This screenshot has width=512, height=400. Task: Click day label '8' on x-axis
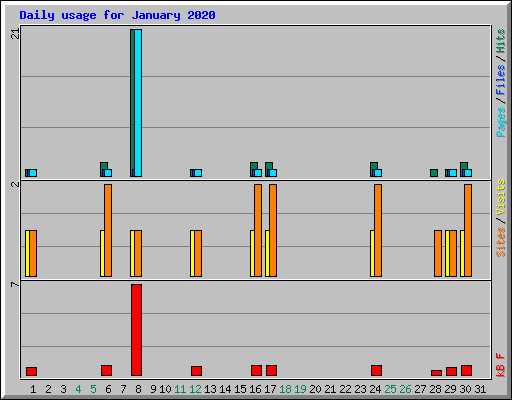click(138, 389)
